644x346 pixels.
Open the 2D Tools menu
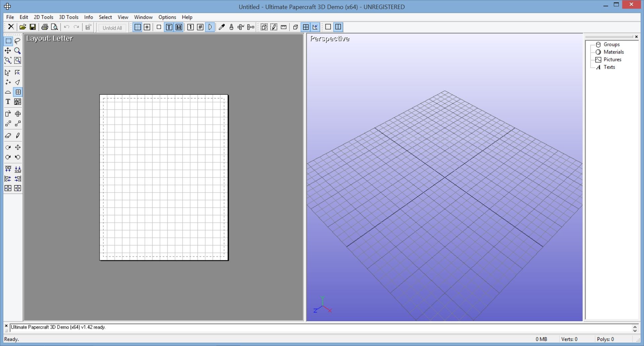(43, 17)
